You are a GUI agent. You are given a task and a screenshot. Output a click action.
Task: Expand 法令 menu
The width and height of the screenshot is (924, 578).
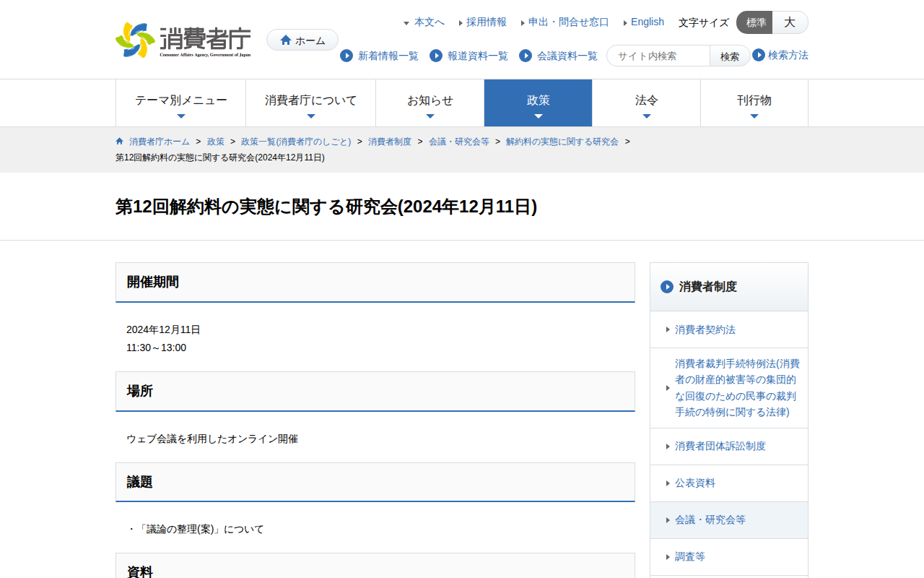point(647,103)
